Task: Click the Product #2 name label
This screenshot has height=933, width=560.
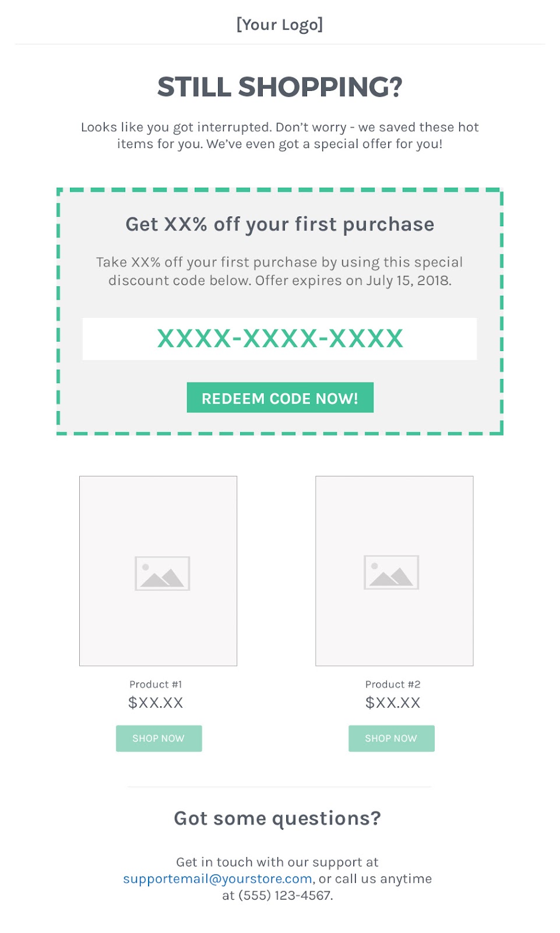Action: (393, 685)
